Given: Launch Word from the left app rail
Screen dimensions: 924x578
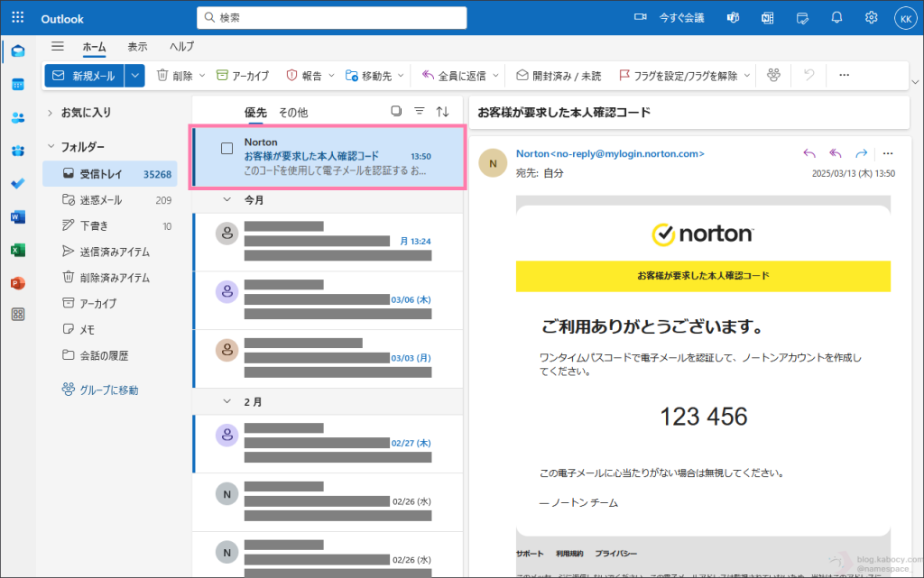Looking at the screenshot, I should [x=18, y=216].
